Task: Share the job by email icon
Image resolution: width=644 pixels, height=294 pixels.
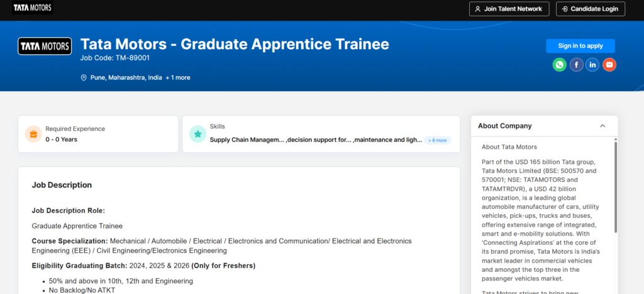Action: tap(609, 65)
